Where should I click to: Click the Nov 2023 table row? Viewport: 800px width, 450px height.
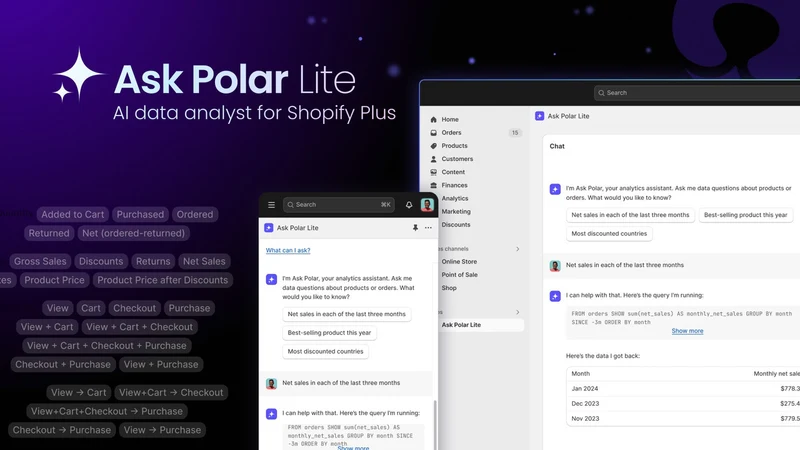(x=683, y=418)
